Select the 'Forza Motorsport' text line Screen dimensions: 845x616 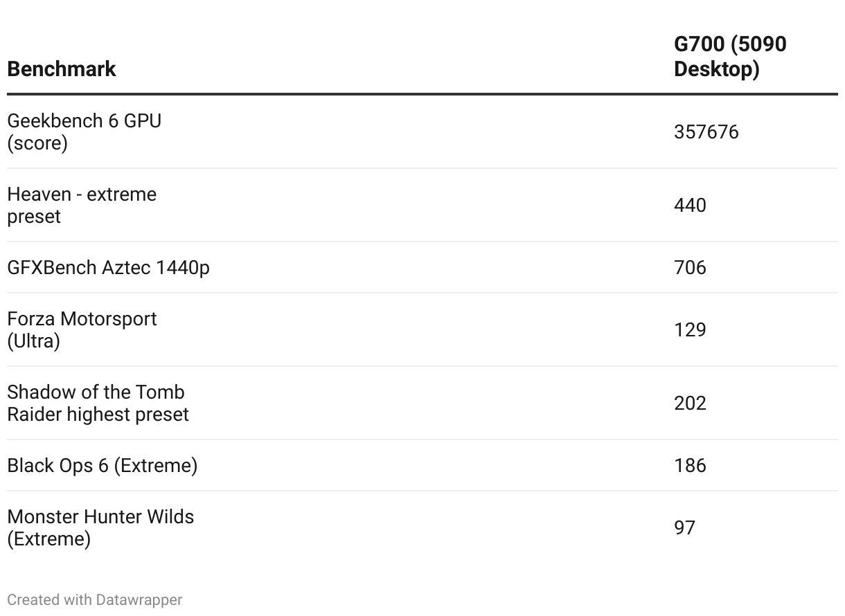82,319
